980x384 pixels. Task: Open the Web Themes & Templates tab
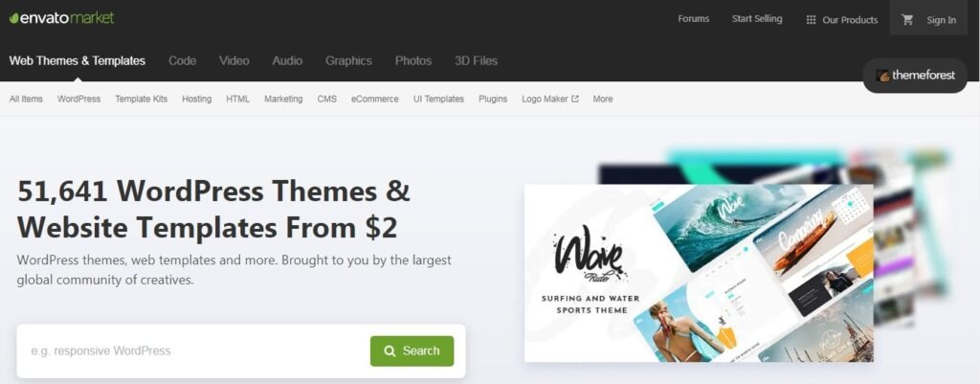point(78,60)
